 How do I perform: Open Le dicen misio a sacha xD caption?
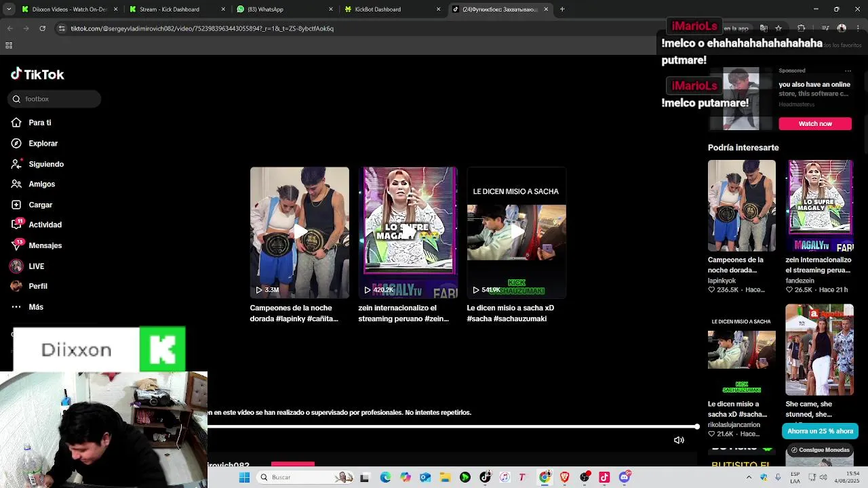point(511,313)
